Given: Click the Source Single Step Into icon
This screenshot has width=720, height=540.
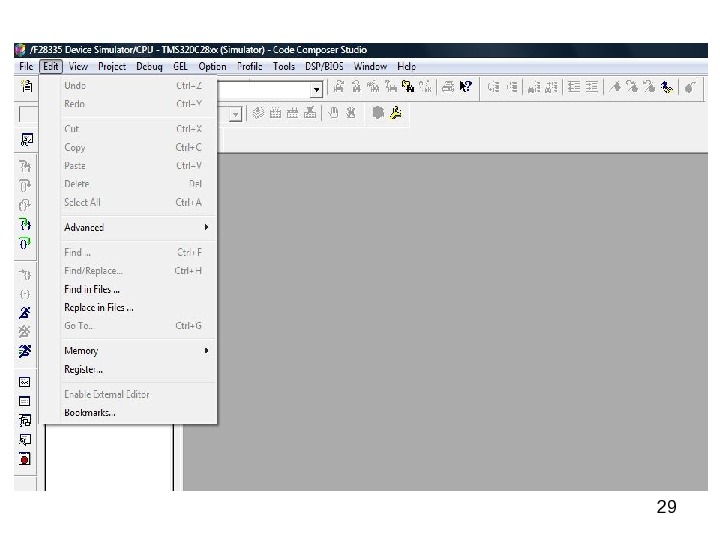Looking at the screenshot, I should pyautogui.click(x=25, y=166).
